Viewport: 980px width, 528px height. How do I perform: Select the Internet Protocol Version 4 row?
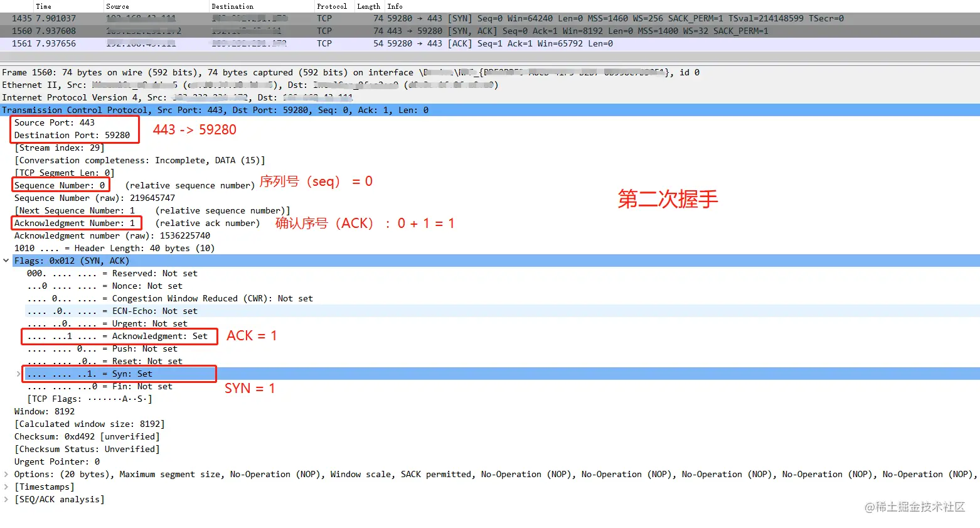pos(490,97)
